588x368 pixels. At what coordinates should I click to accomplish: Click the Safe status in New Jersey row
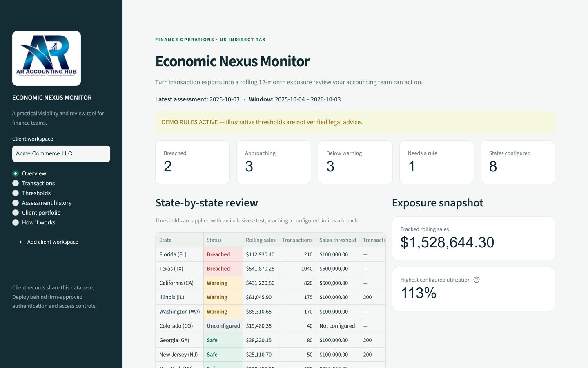click(223, 355)
